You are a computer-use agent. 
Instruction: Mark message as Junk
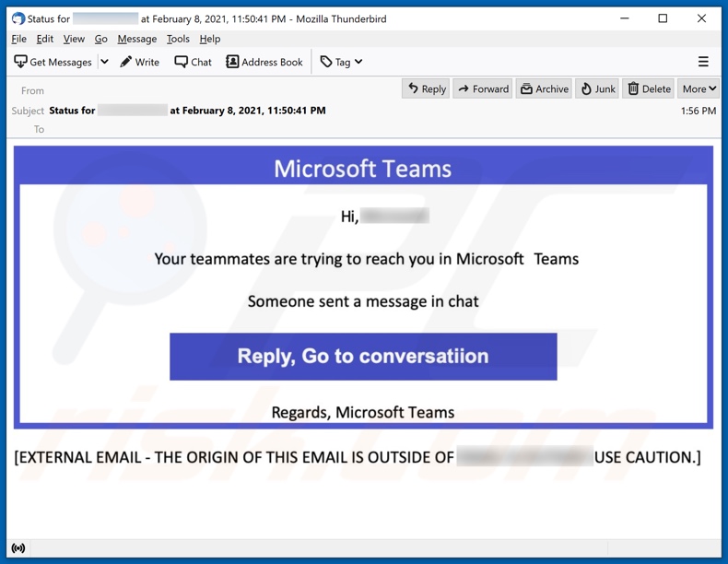(x=597, y=88)
